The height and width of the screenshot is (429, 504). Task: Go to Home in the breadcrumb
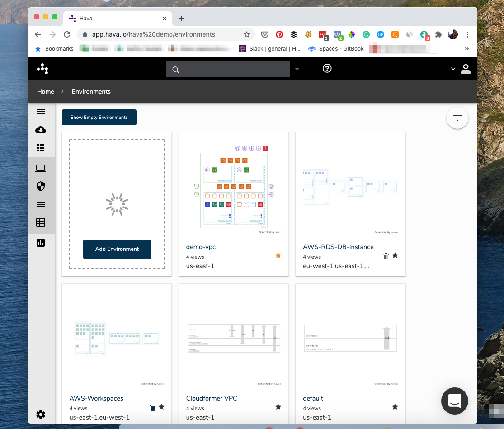[46, 92]
